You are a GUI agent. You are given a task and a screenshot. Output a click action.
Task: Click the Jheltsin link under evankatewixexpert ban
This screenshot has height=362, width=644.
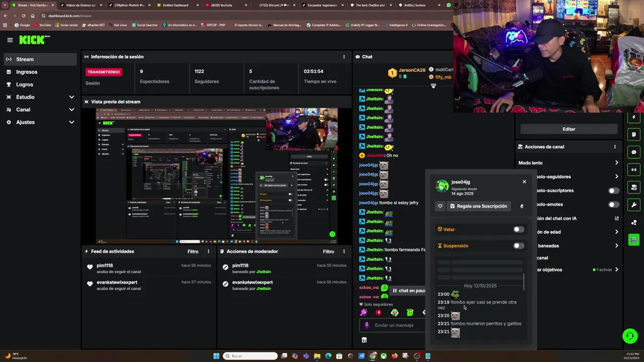click(x=264, y=289)
